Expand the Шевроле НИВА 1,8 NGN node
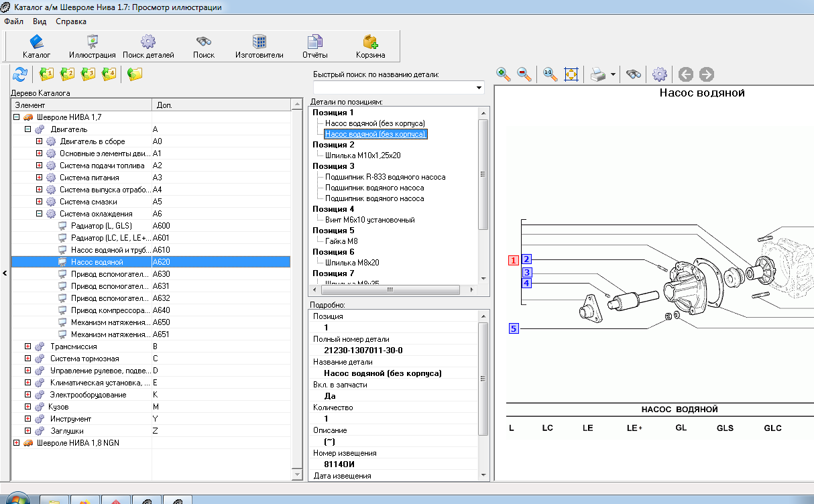This screenshot has width=814, height=504. pos(16,443)
